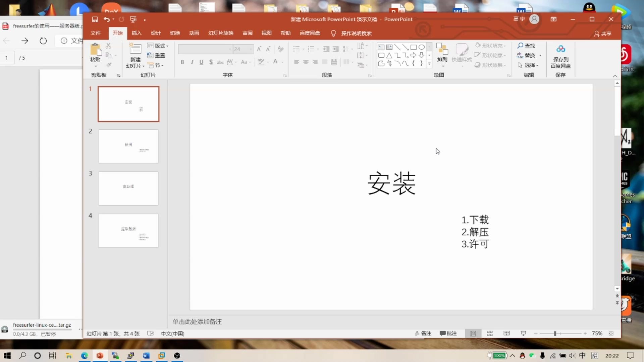Switch to the Slide Show (幻灯片放映) tab
The height and width of the screenshot is (362, 644).
click(x=221, y=33)
